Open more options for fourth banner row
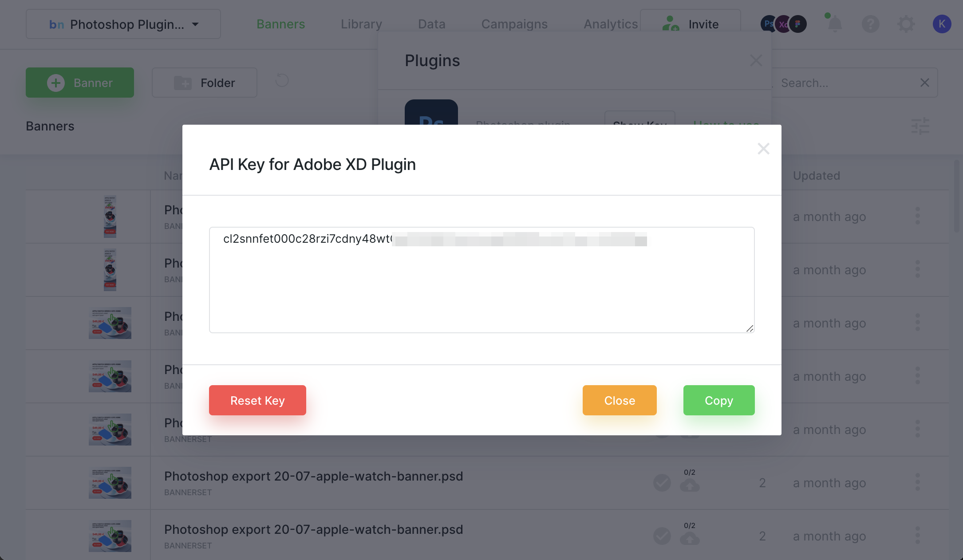Screen dimensions: 963x560 918,376
